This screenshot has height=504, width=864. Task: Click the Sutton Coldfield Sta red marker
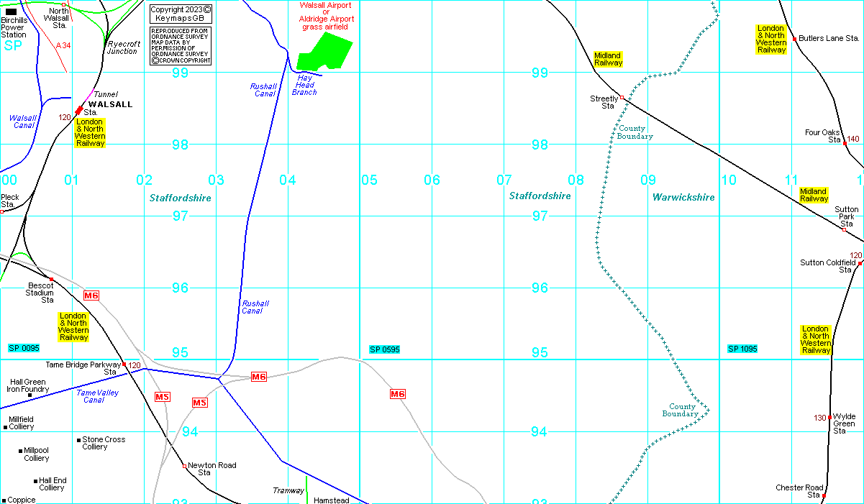pyautogui.click(x=860, y=263)
